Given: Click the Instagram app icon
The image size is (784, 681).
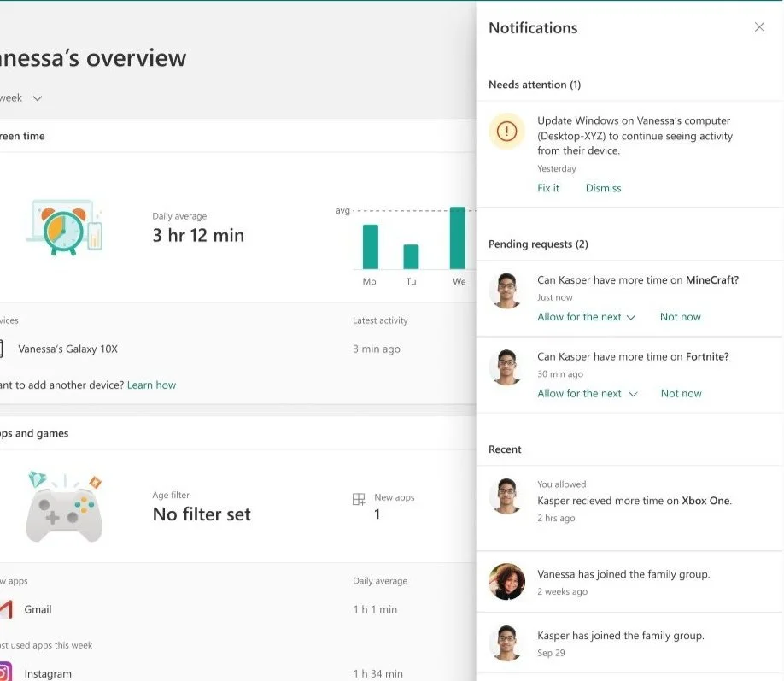Looking at the screenshot, I should [5, 672].
